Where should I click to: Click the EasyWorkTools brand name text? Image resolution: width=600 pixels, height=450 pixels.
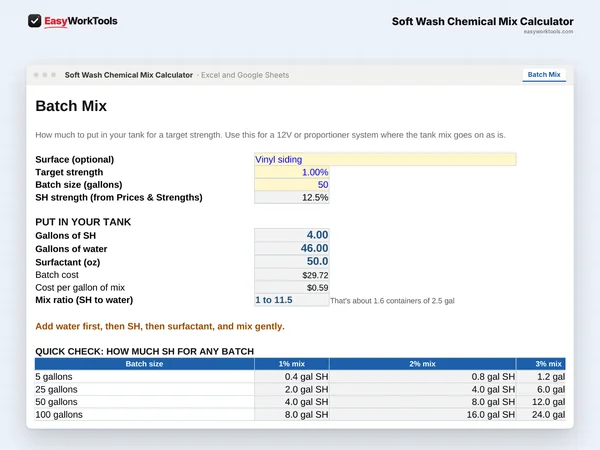pyautogui.click(x=81, y=21)
